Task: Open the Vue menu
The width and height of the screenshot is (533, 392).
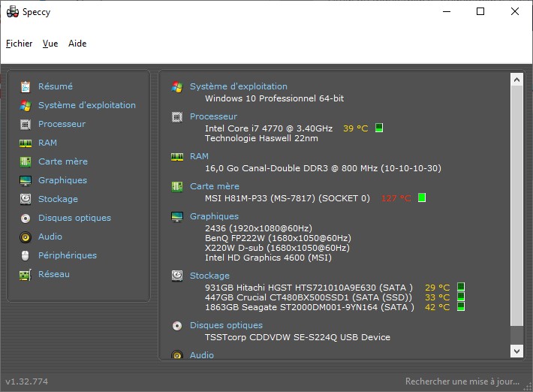Action: coord(50,44)
